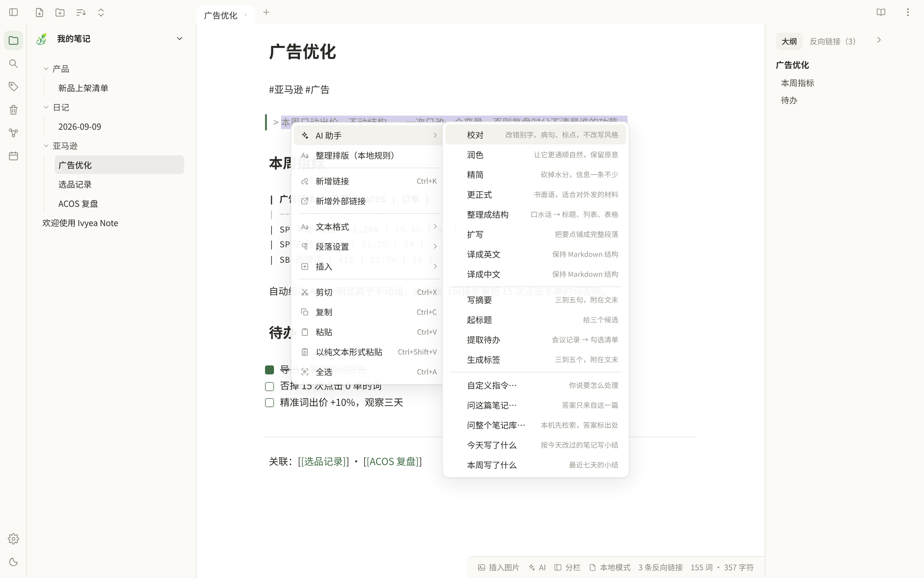Switch to dark mode with the moon icon
This screenshot has width=924, height=578.
tap(13, 562)
